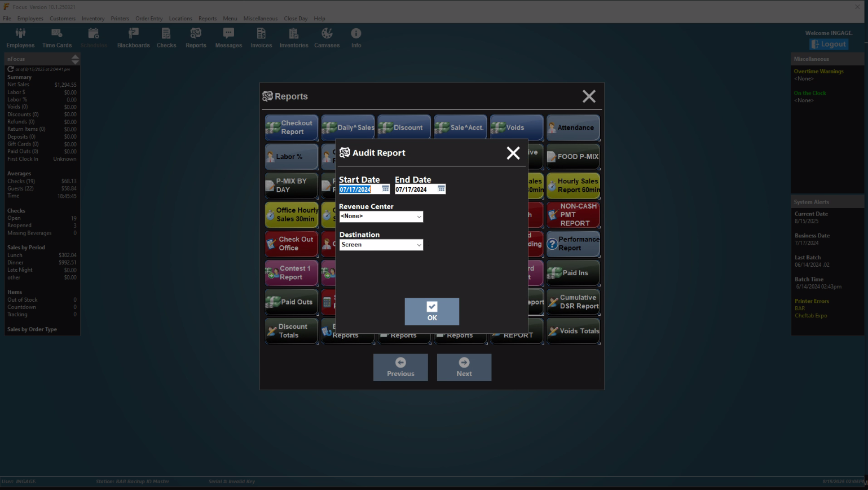Run the Discount Totals report tile
Screen dimensions: 868x490
(x=292, y=331)
